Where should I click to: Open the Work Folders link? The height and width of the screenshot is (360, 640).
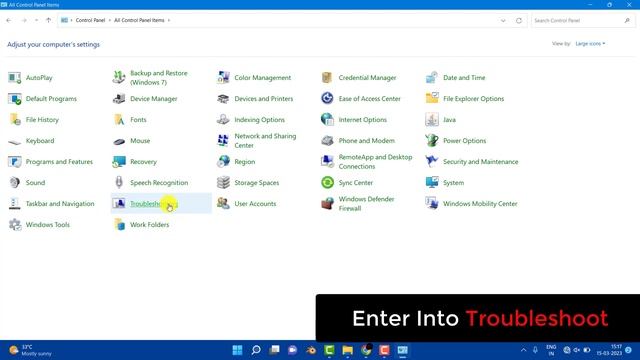[149, 224]
